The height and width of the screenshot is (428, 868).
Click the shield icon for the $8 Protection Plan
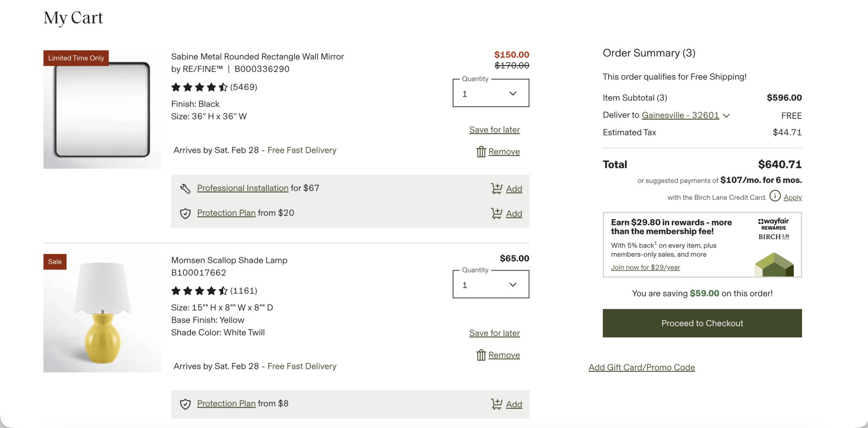tap(185, 404)
